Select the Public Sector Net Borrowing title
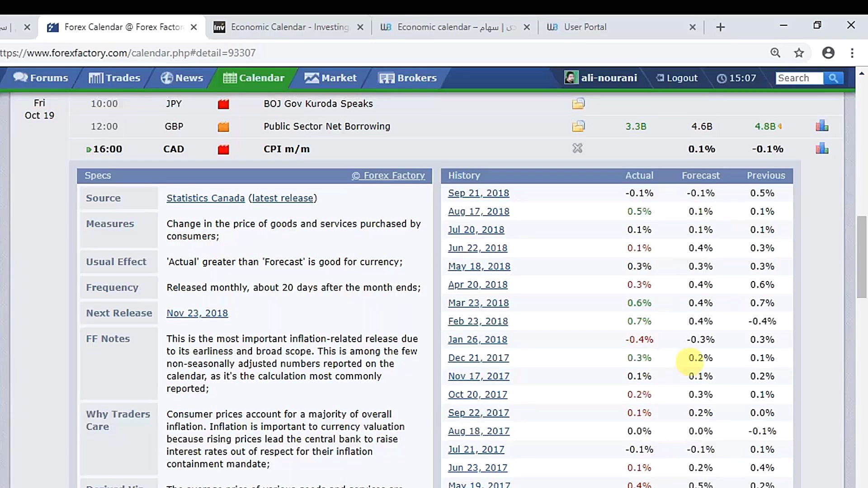 [327, 127]
